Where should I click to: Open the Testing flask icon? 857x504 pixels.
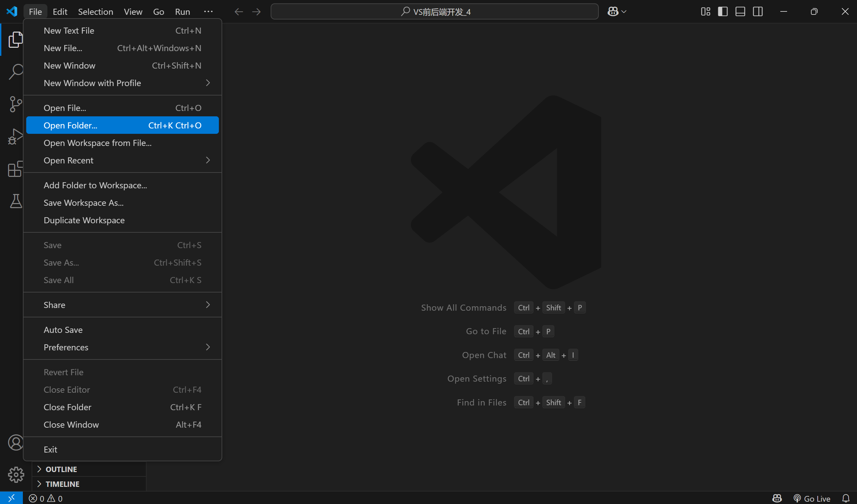pyautogui.click(x=15, y=201)
